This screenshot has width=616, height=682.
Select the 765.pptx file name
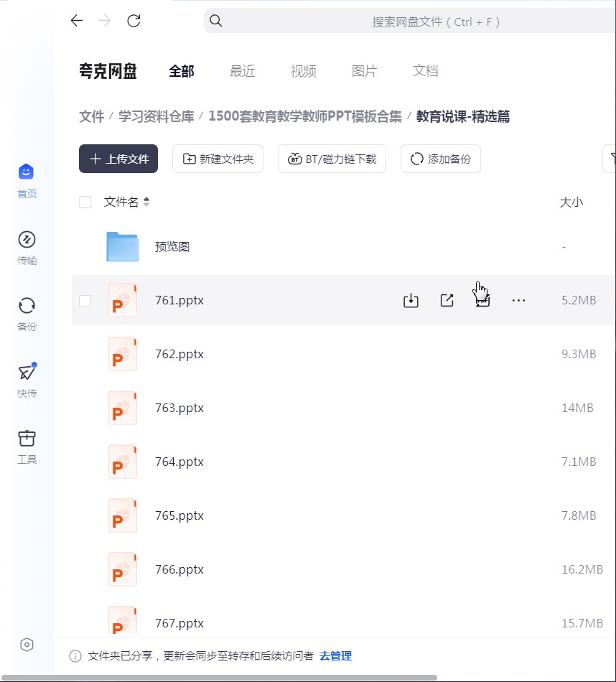pos(179,516)
